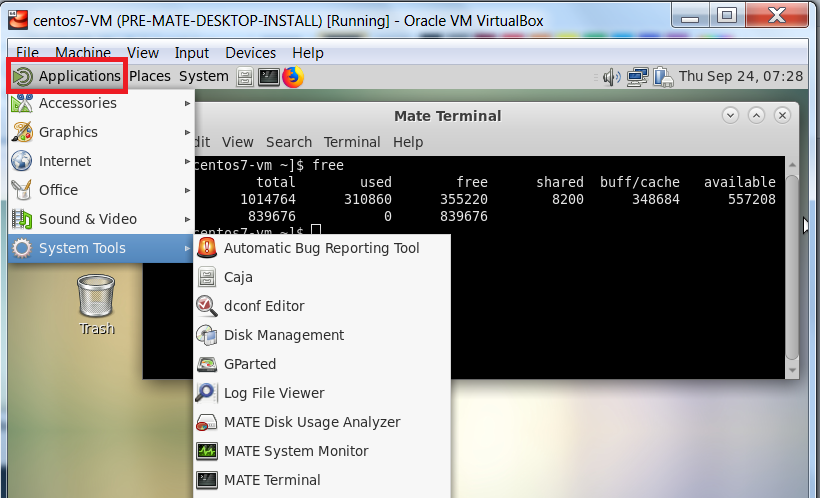Open the terminal's Search menu
This screenshot has width=820, height=498.
click(289, 142)
